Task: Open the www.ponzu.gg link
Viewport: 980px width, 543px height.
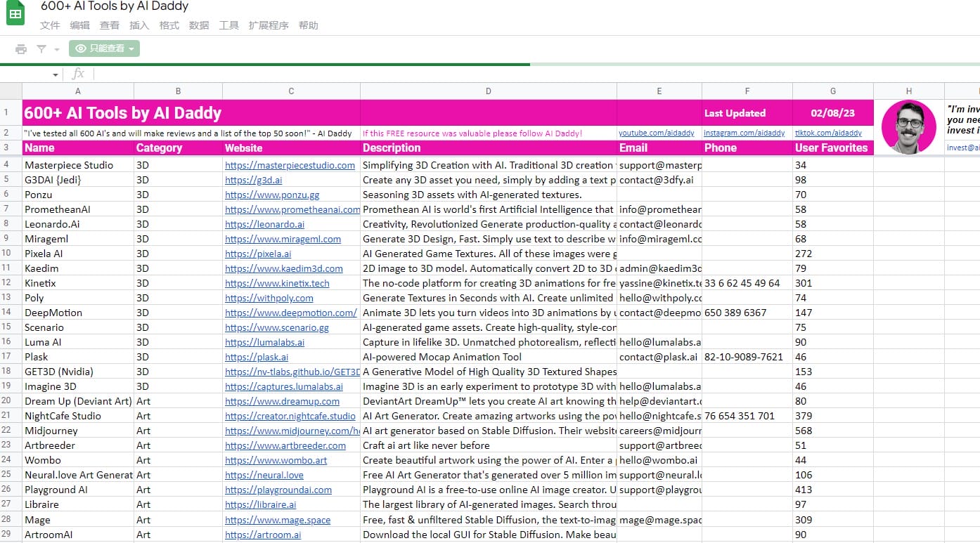Action: click(272, 195)
